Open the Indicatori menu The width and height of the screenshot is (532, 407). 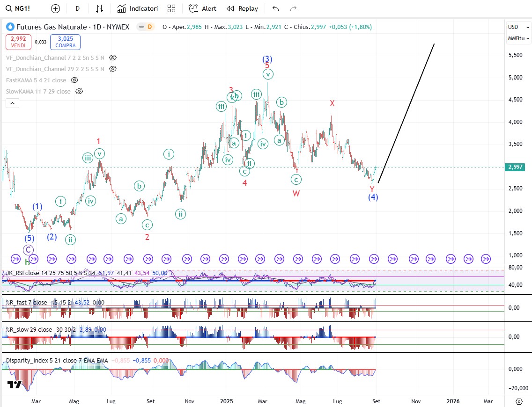click(138, 8)
